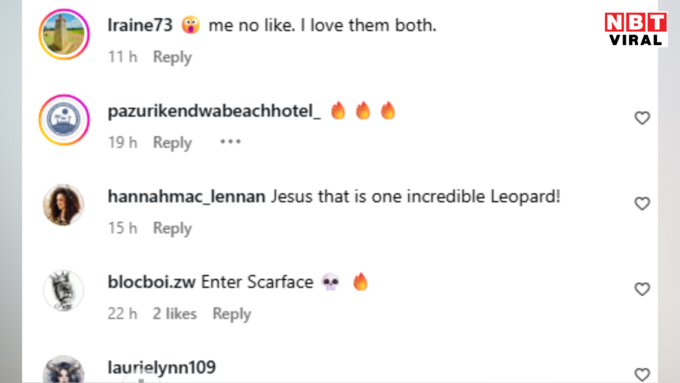Reply to hannahmac_lennan's comment
The width and height of the screenshot is (680, 383).
tap(172, 228)
